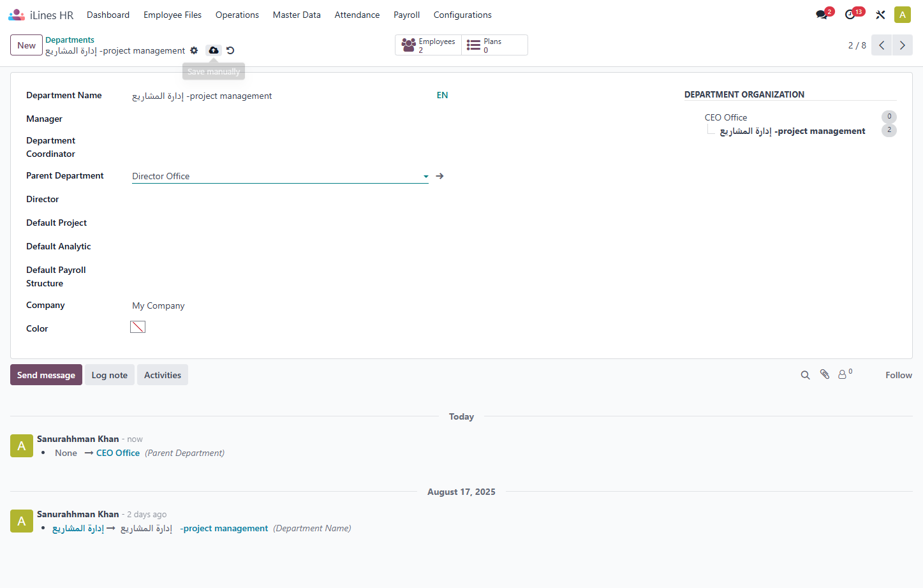Click the Default Project field
This screenshot has width=923, height=588.
(x=280, y=223)
